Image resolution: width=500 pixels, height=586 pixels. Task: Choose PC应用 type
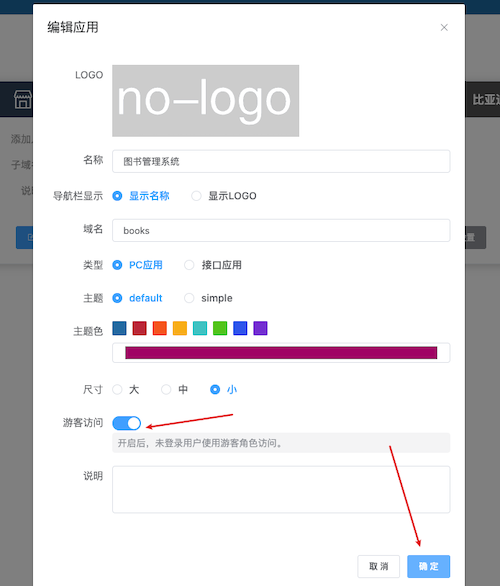point(138,265)
